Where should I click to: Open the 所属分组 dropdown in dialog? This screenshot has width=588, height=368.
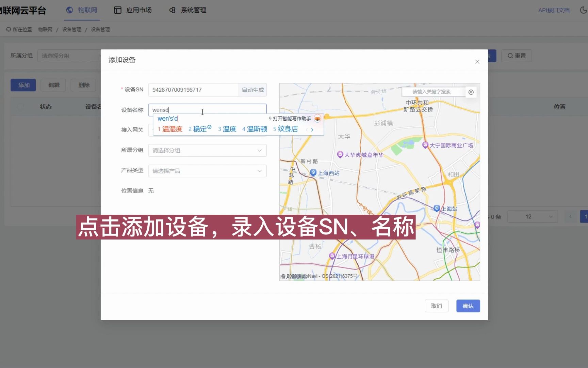207,150
